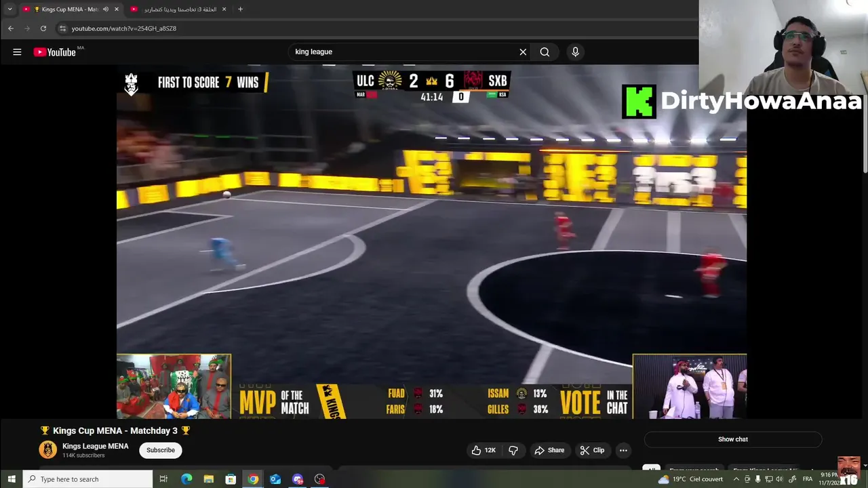Open the OBS recording app on the taskbar
This screenshot has width=868, height=488.
tap(320, 479)
